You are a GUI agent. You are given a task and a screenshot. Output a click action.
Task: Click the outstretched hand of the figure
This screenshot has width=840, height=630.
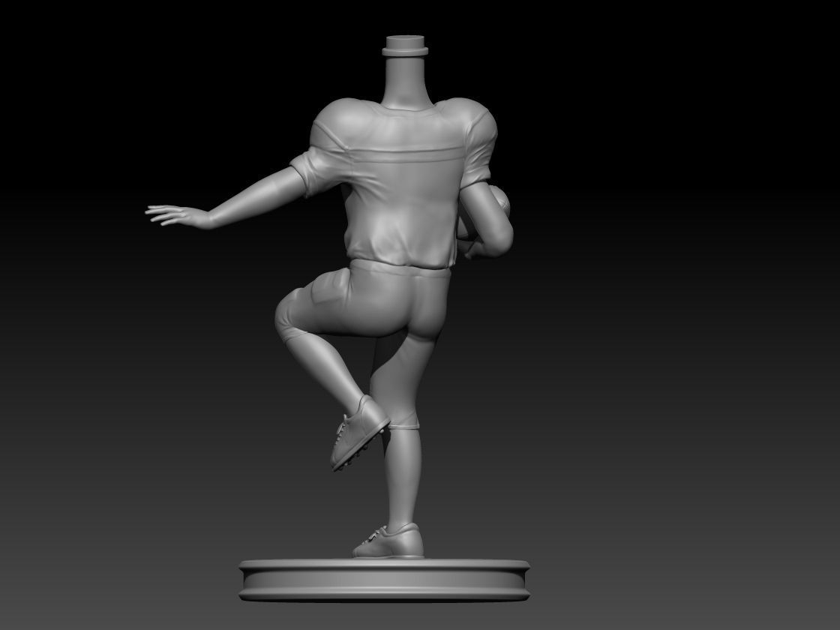click(x=178, y=215)
